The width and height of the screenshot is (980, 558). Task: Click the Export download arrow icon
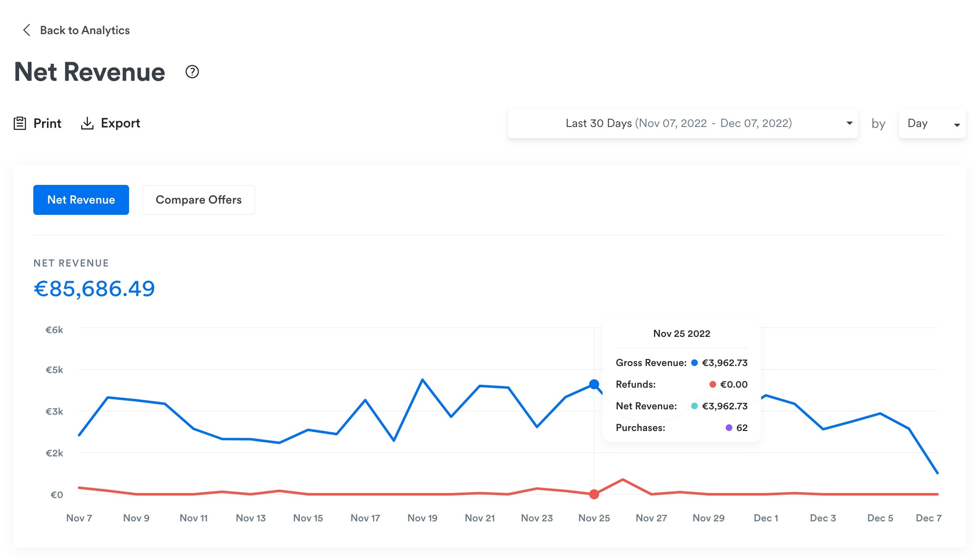point(87,123)
